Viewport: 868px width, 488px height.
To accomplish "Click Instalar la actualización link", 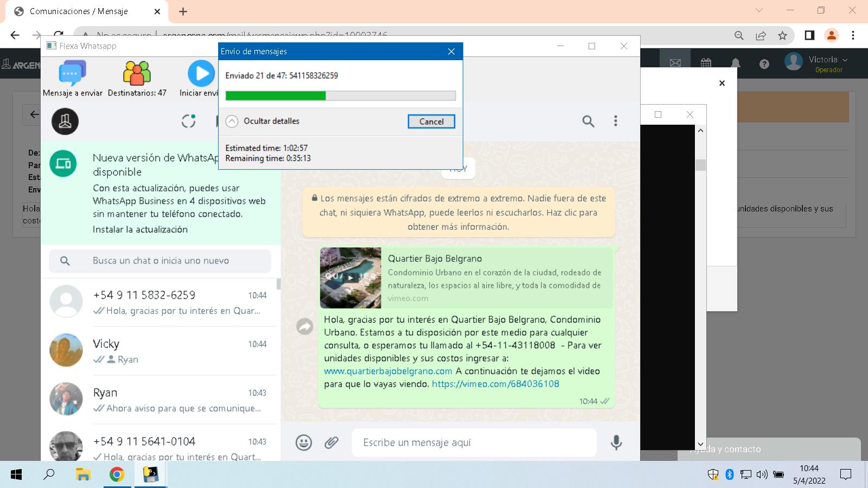I will 140,229.
